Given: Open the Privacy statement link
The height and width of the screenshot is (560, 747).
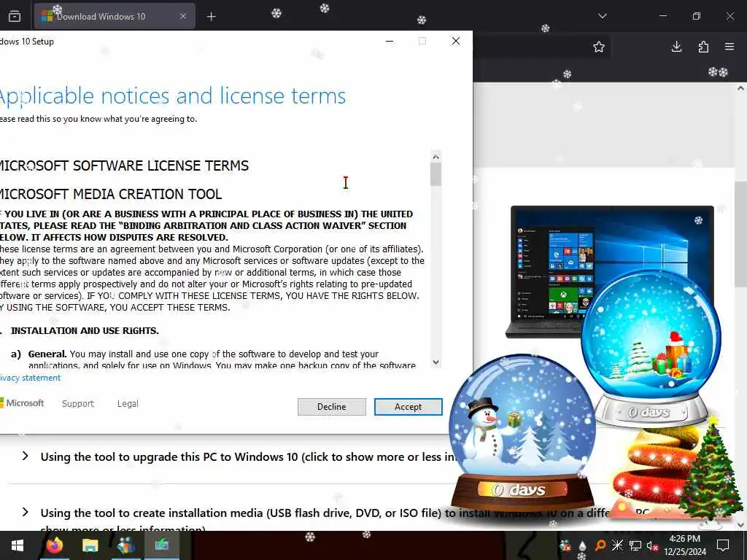Looking at the screenshot, I should click(x=30, y=378).
